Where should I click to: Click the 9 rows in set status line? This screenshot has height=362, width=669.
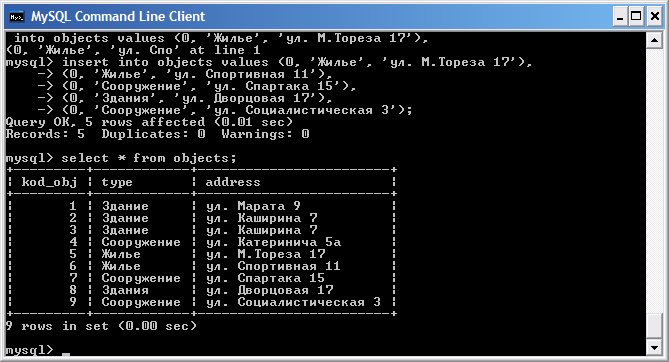[102, 326]
